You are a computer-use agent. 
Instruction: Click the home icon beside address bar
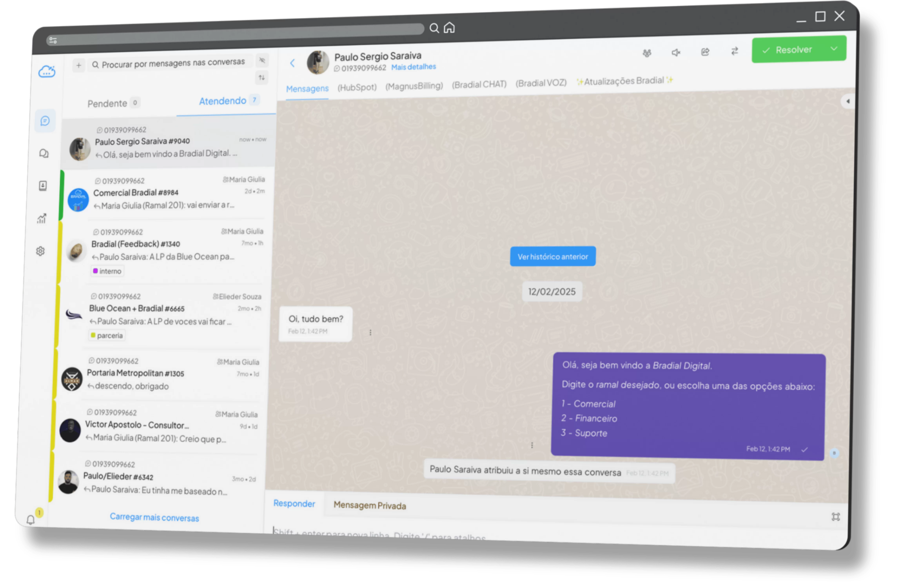pos(449,28)
